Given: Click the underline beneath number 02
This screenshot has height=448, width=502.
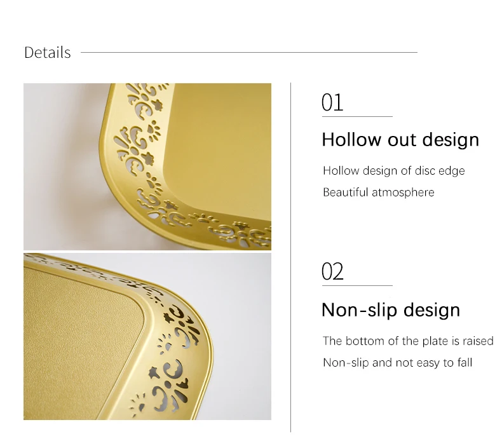Looking at the screenshot, I should [x=357, y=285].
